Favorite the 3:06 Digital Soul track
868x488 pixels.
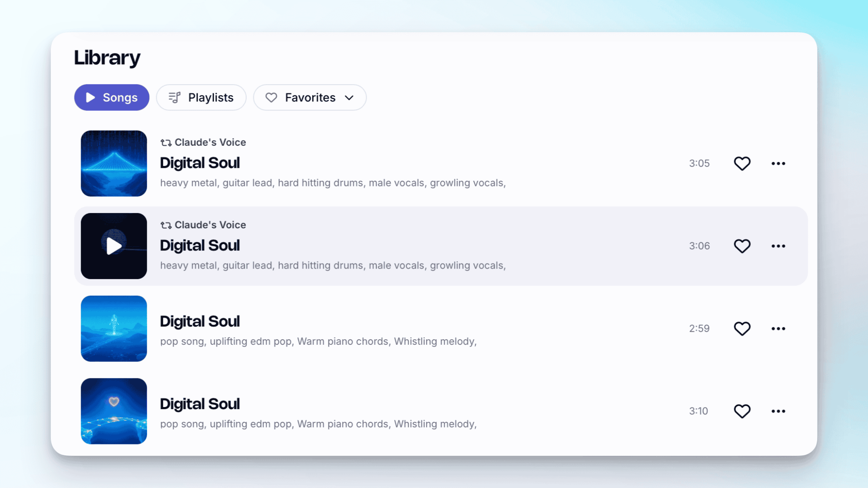click(742, 246)
